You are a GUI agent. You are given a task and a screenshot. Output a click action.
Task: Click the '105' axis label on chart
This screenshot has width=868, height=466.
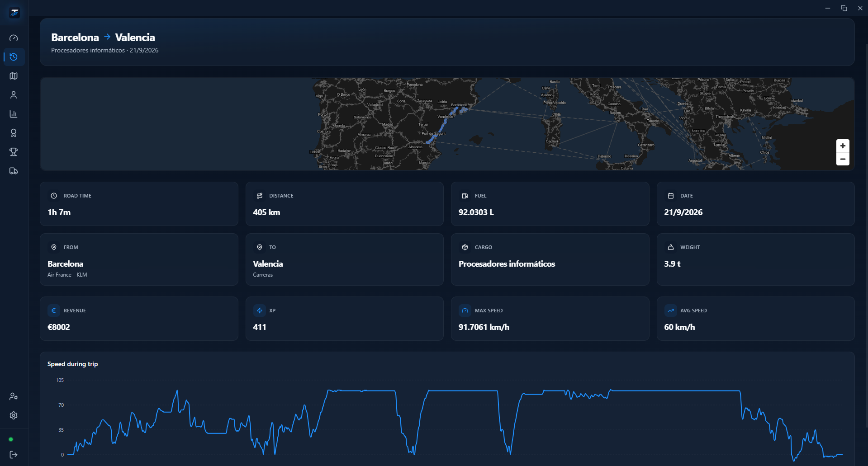point(60,380)
